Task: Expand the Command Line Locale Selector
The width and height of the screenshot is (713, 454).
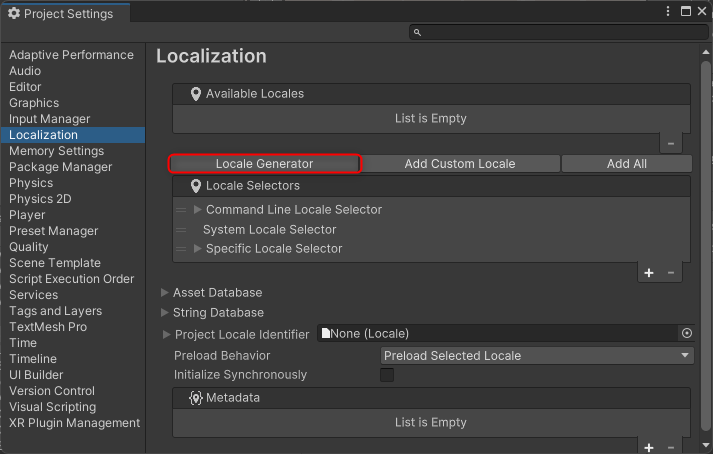Action: click(198, 210)
